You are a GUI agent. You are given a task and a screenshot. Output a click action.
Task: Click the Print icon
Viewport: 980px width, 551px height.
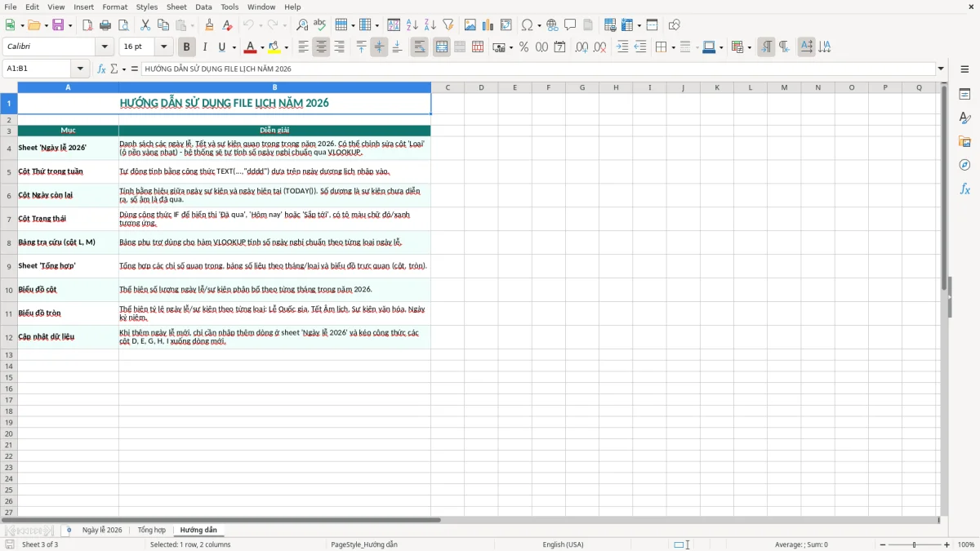[x=105, y=24]
